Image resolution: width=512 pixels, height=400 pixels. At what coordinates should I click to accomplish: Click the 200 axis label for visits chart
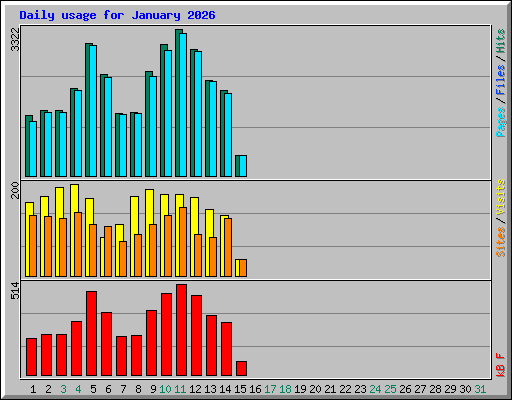click(x=15, y=190)
